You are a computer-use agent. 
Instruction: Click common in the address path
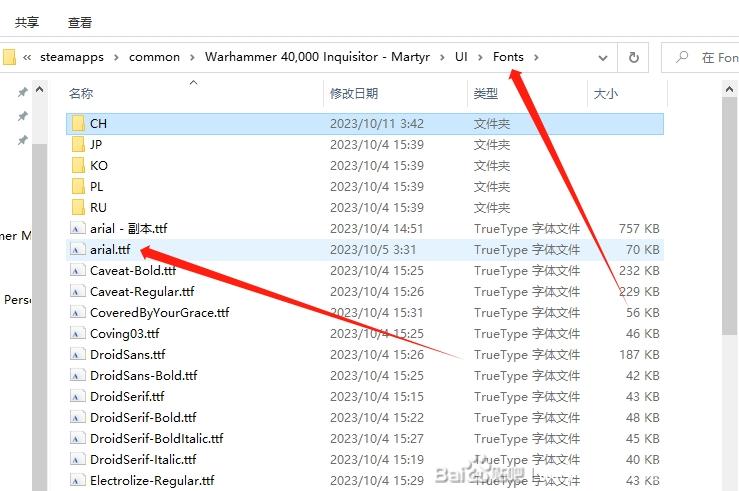click(x=154, y=57)
